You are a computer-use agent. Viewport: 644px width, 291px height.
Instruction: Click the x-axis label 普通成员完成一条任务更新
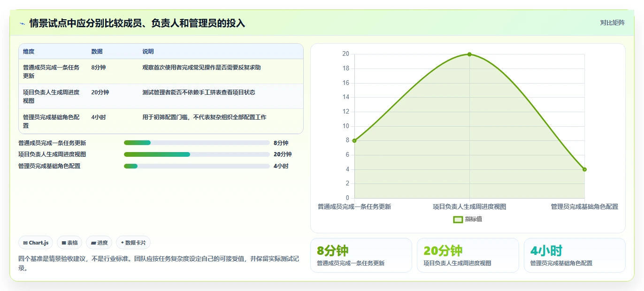click(354, 207)
